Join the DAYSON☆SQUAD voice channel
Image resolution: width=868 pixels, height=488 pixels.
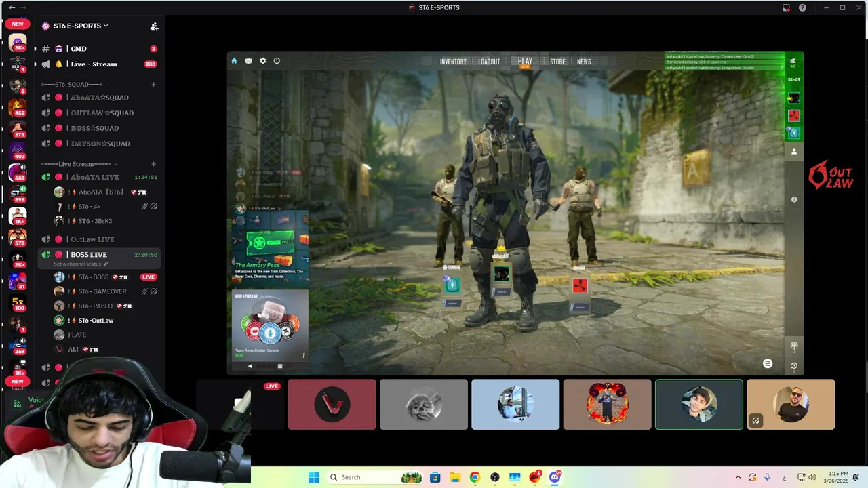pyautogui.click(x=98, y=144)
